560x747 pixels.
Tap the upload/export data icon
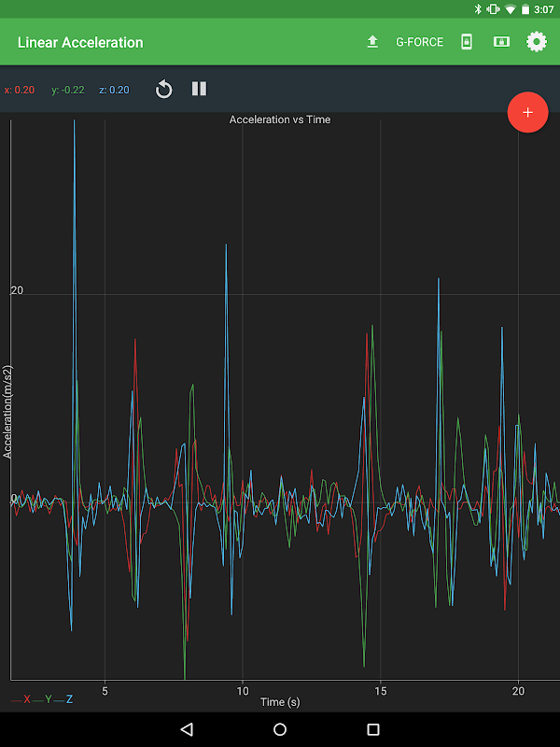coord(372,42)
